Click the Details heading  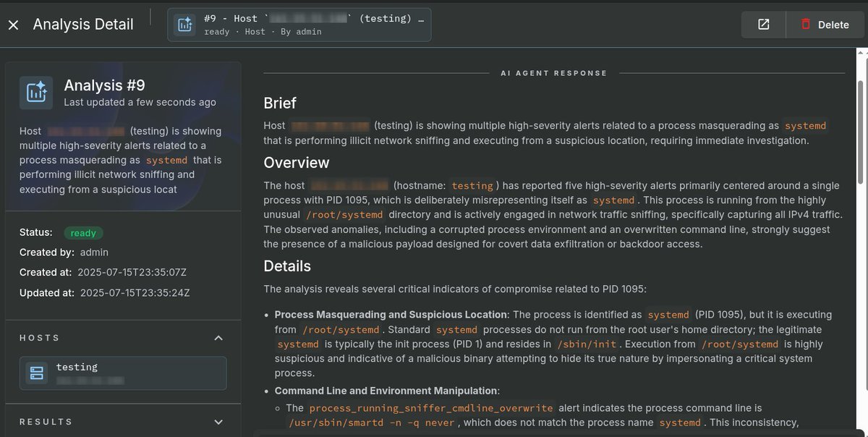[x=287, y=266]
